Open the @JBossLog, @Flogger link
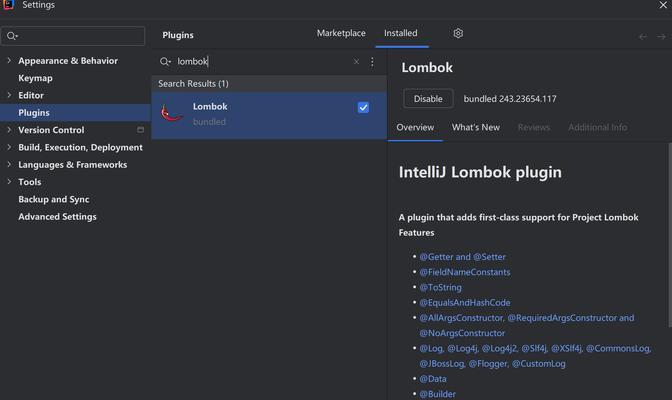This screenshot has width=672, height=400. pyautogui.click(x=492, y=364)
